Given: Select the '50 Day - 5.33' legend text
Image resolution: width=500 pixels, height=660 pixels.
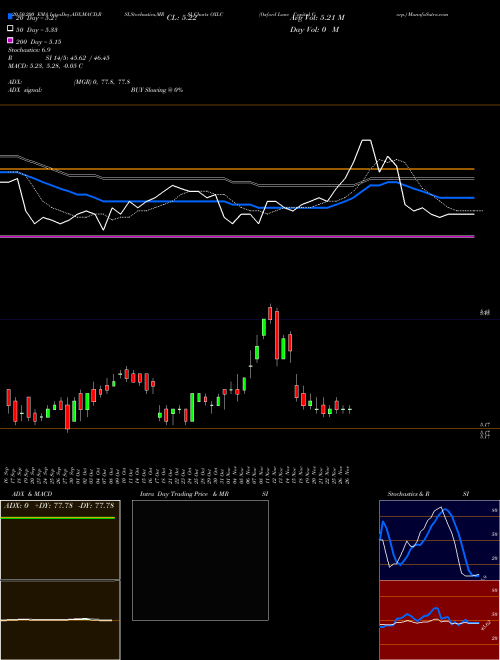Looking at the screenshot, I should click(37, 30).
